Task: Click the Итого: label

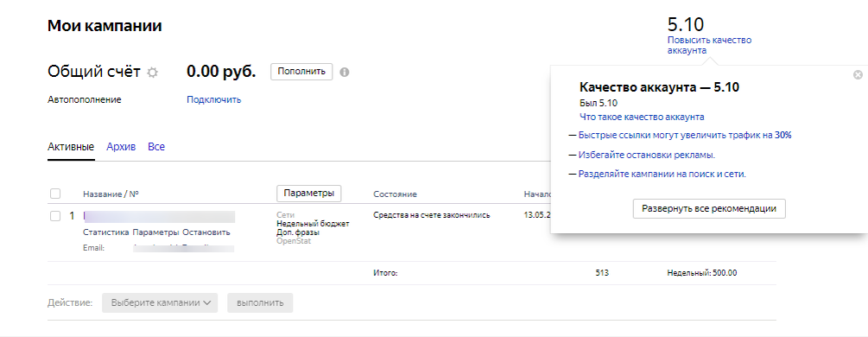Action: tap(386, 273)
